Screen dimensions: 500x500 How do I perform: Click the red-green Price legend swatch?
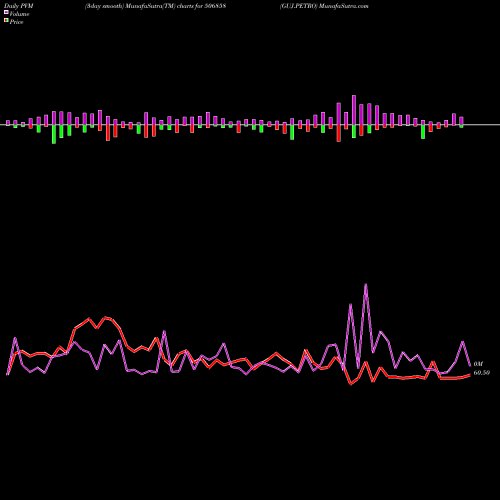coord(6,21)
